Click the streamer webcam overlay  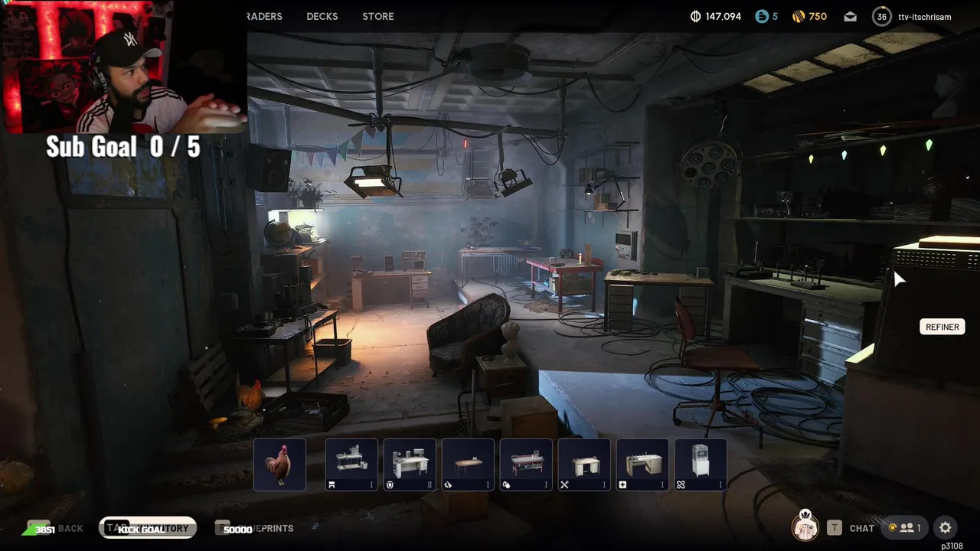123,67
